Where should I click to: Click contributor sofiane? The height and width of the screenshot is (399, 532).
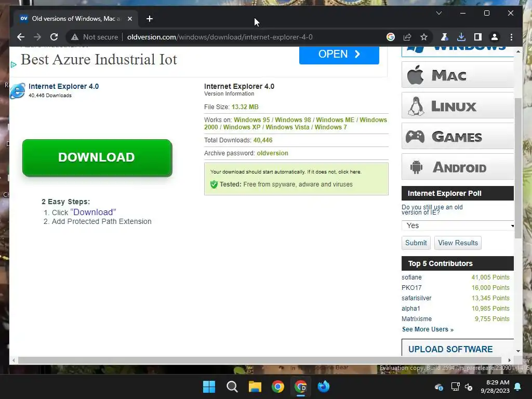(x=411, y=277)
